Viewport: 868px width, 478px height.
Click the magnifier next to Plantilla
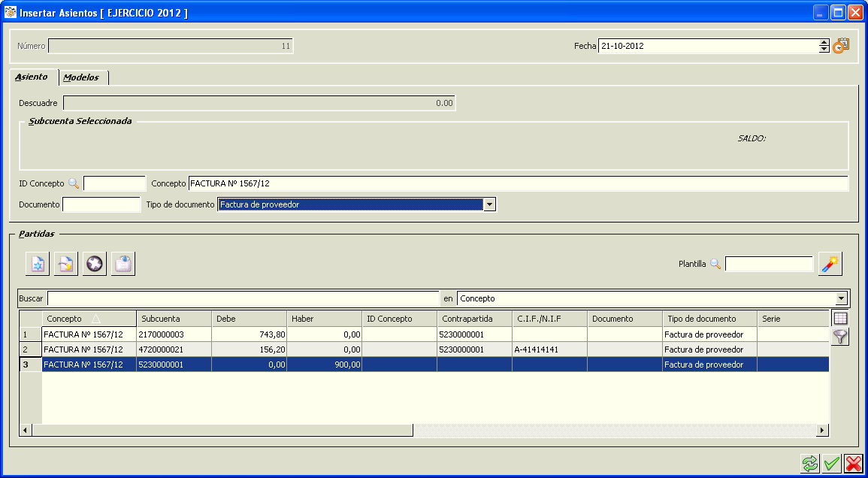click(x=715, y=265)
